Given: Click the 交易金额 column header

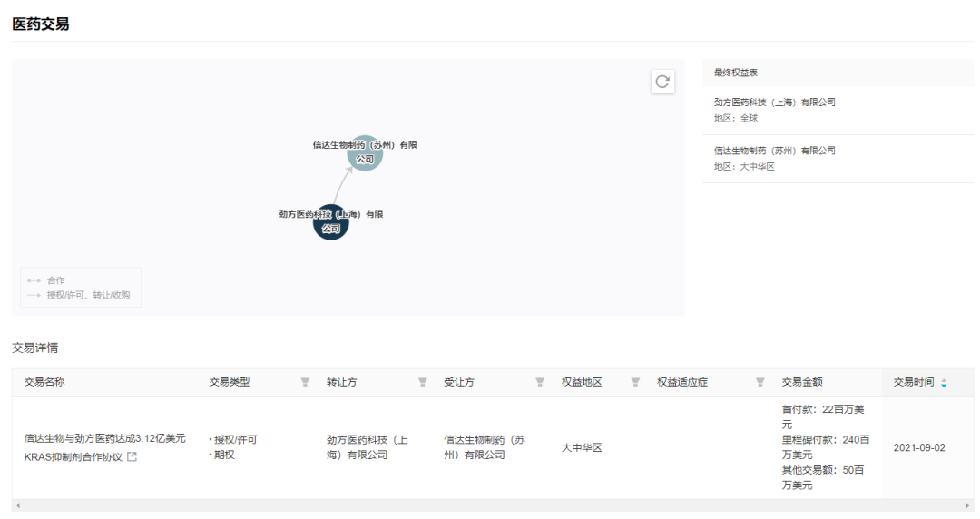Looking at the screenshot, I should (x=802, y=382).
